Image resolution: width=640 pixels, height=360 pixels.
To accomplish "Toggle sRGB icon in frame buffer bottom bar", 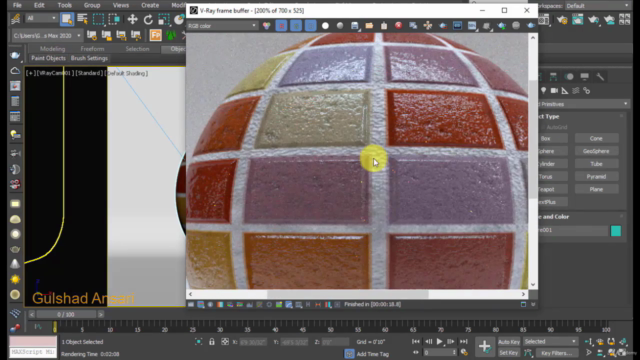I will coord(289,304).
